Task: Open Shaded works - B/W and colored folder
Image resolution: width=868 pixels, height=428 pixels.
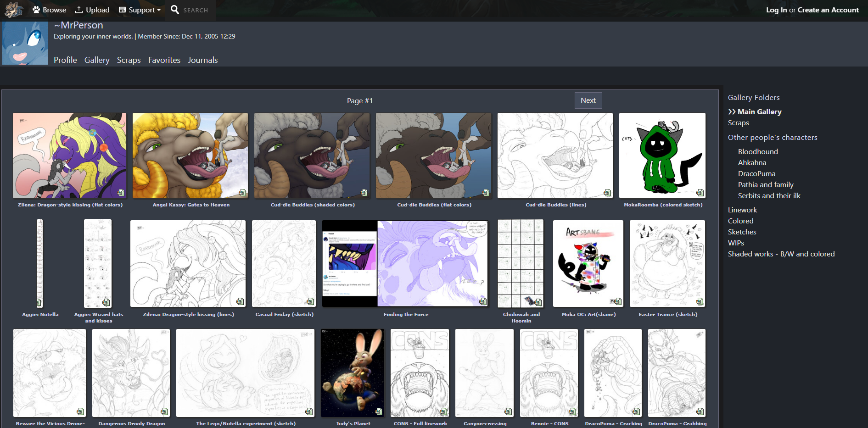Action: tap(781, 254)
